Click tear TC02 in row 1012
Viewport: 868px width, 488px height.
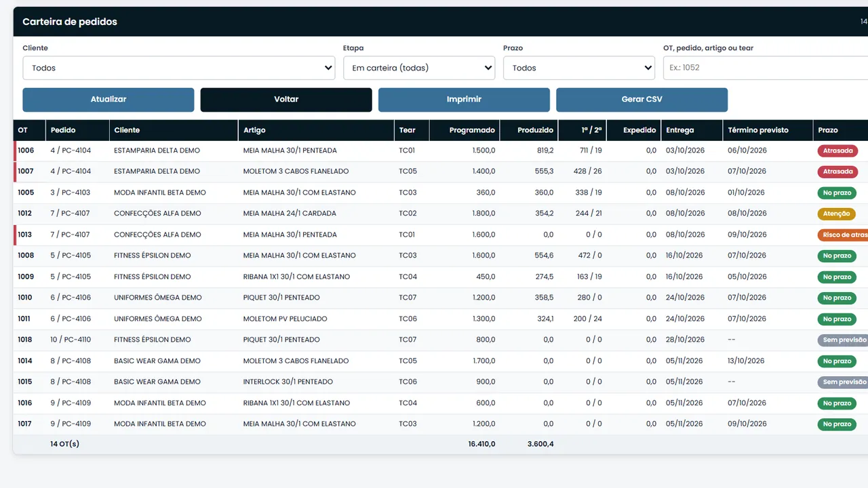[x=408, y=213]
